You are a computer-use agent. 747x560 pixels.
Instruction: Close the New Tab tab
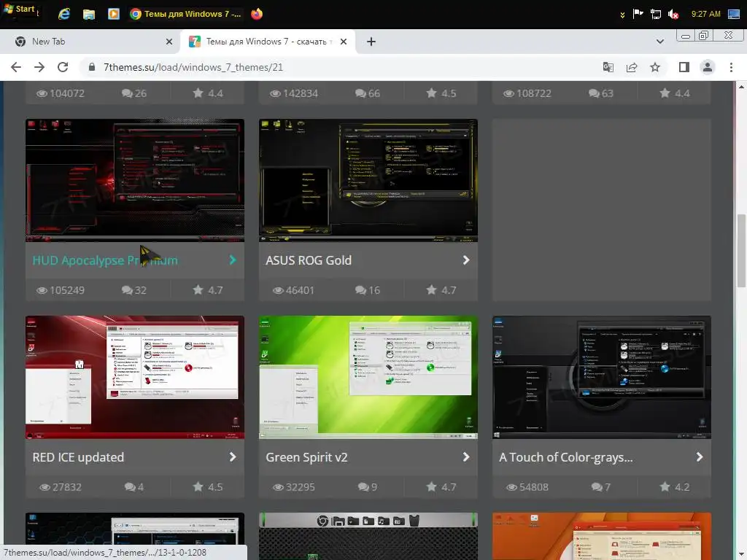(169, 42)
